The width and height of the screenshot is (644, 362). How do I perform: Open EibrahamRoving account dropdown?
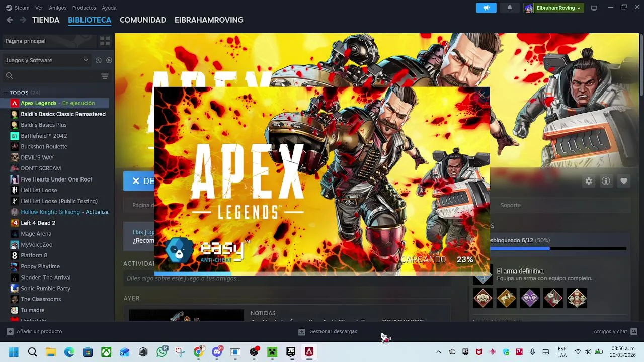tap(553, 8)
